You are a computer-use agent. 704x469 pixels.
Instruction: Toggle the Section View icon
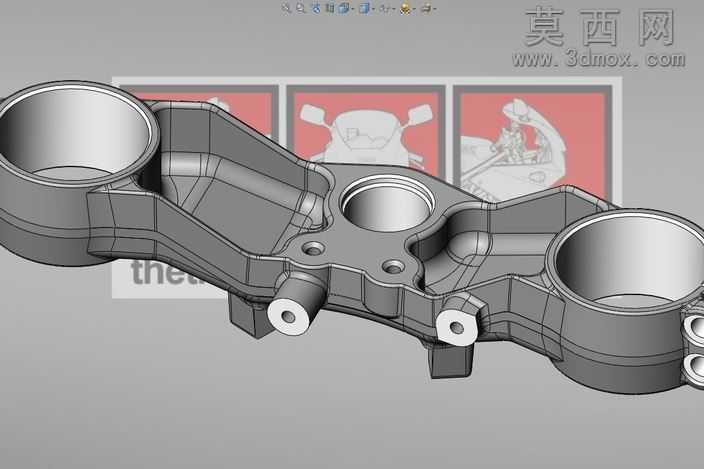pyautogui.click(x=330, y=8)
